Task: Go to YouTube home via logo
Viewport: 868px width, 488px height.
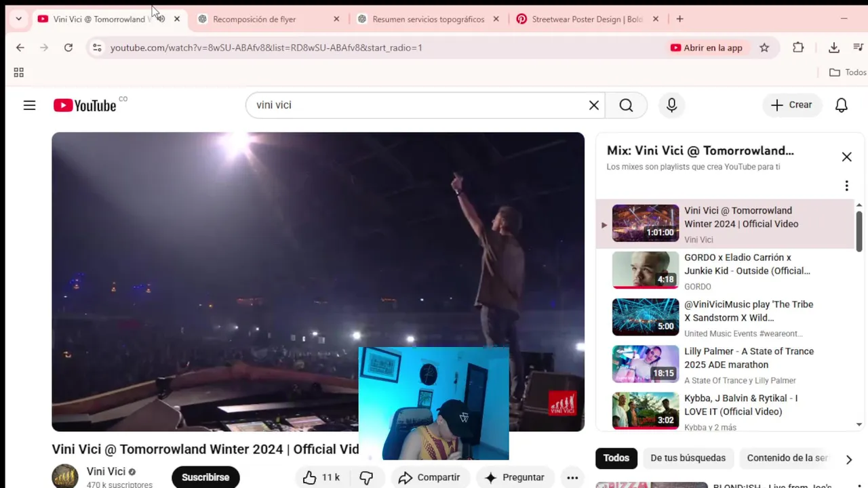Action: pos(85,105)
